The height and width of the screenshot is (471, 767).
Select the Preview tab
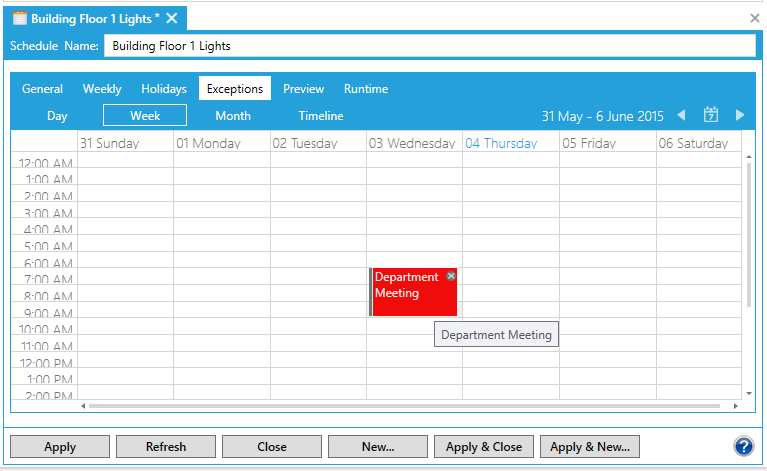[303, 89]
